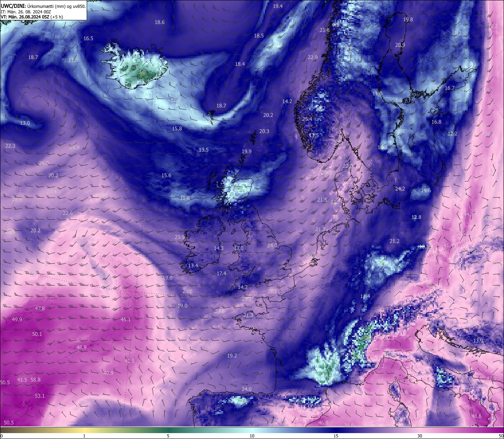Click the 21.2 value over Poland
Image resolution: width=504 pixels, height=439 pixels.
[395, 241]
